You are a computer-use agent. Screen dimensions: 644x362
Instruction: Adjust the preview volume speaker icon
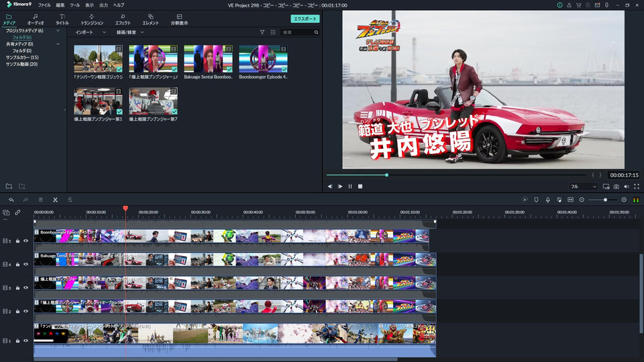pos(627,187)
